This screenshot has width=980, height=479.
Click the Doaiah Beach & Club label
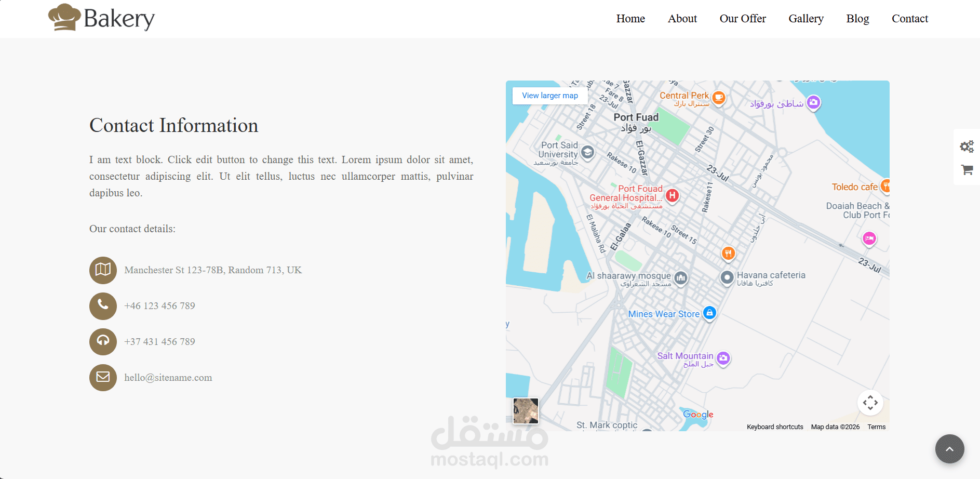858,210
